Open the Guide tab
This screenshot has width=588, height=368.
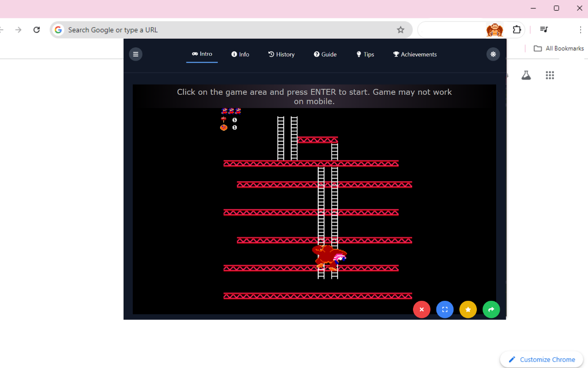325,54
